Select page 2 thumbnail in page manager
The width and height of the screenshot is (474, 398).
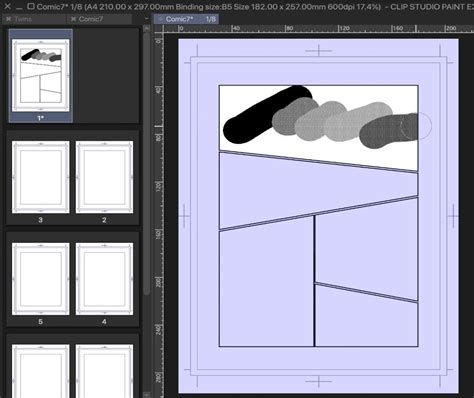pyautogui.click(x=104, y=177)
